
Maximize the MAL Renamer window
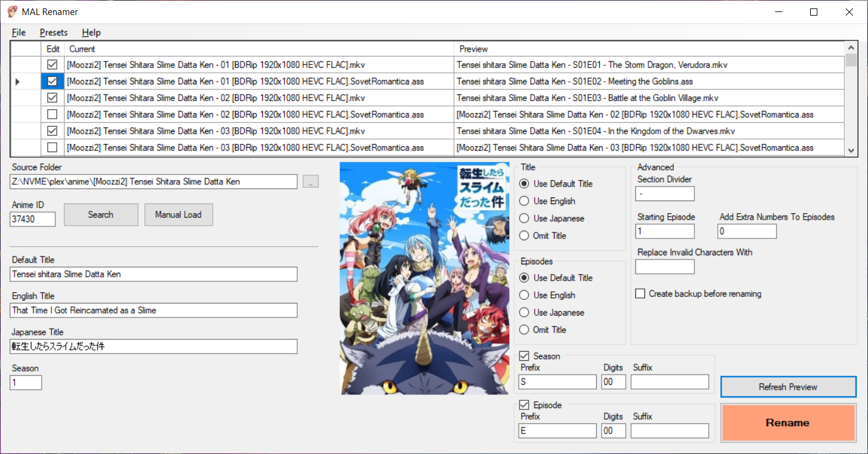click(x=814, y=12)
